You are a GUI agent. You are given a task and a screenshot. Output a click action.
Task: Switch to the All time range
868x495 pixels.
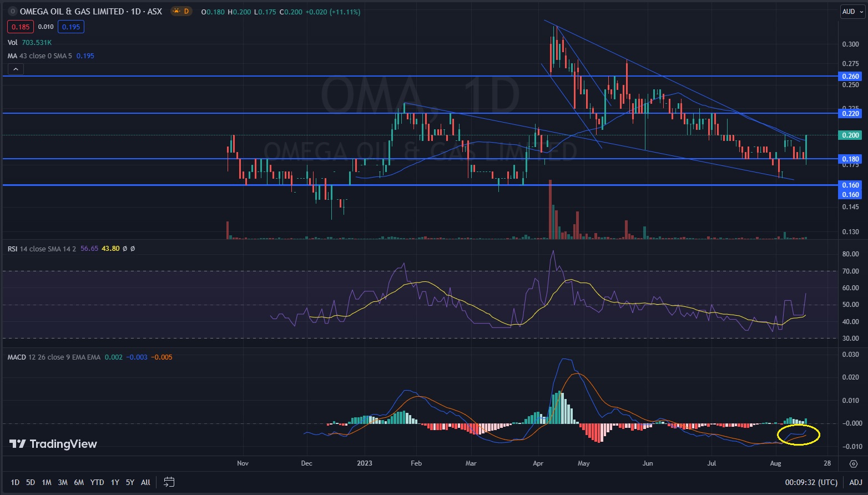click(x=145, y=482)
